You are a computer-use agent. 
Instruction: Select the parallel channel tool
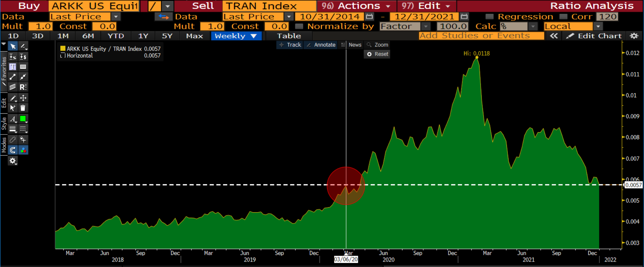click(13, 87)
